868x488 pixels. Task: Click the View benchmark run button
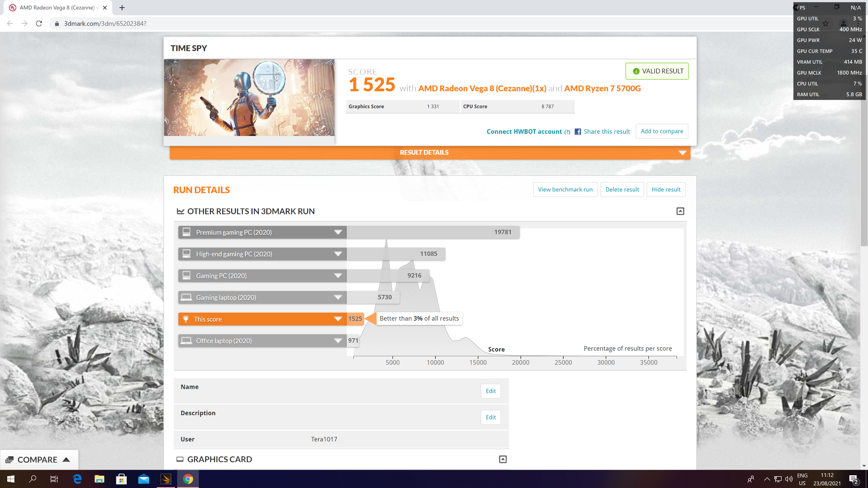point(565,189)
